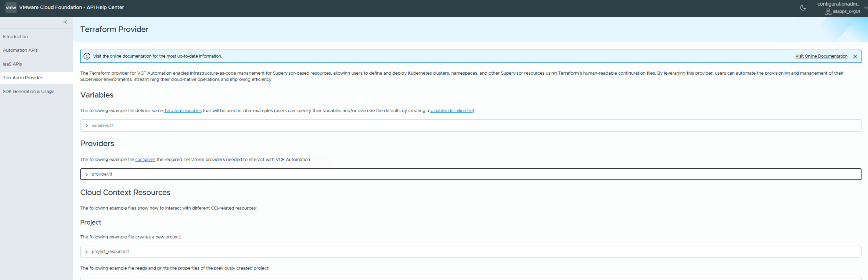
Task: Click the vmw logo in header
Action: point(11,7)
